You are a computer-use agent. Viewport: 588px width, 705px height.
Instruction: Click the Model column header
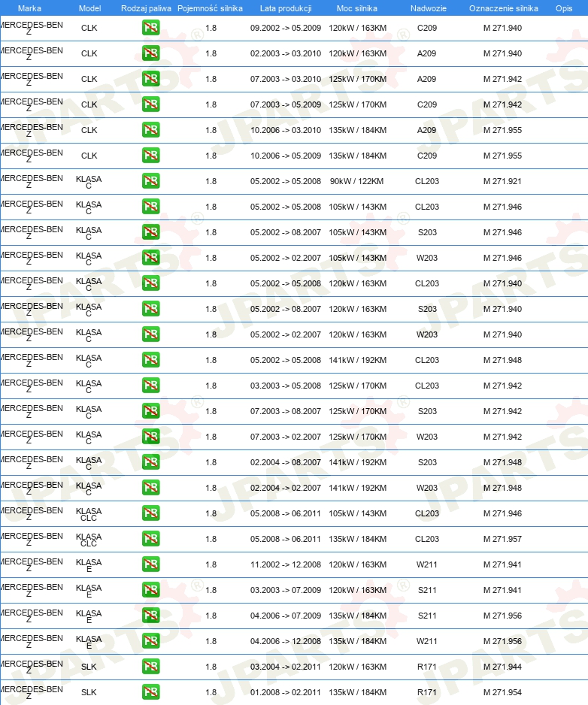[89, 8]
